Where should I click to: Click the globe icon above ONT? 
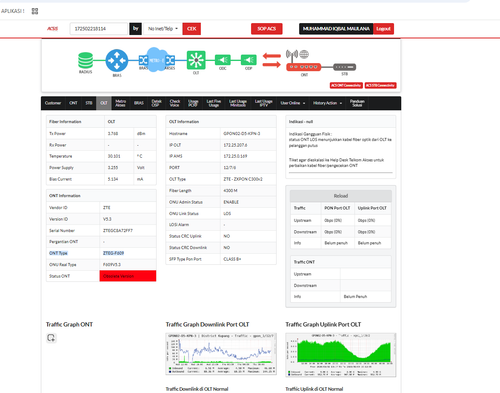[304, 54]
